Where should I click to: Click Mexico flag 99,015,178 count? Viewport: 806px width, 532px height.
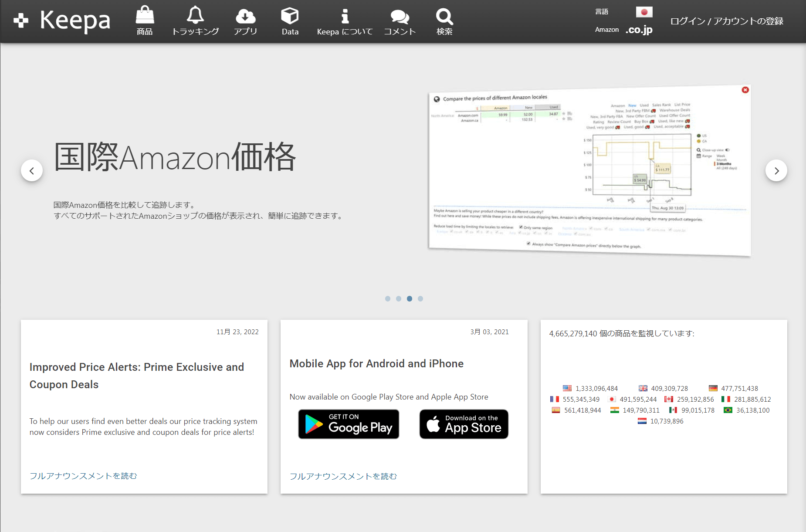[x=692, y=410]
